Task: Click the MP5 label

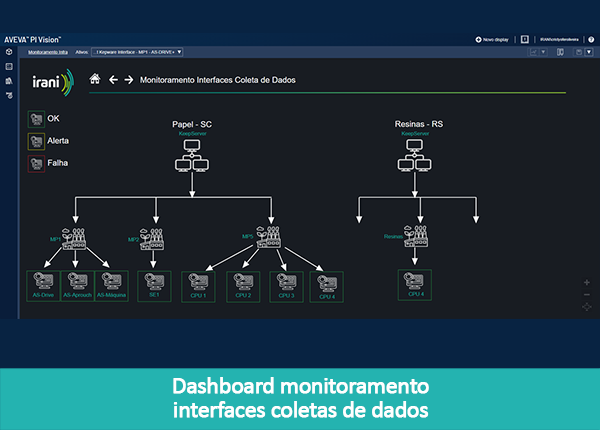Action: pos(248,236)
